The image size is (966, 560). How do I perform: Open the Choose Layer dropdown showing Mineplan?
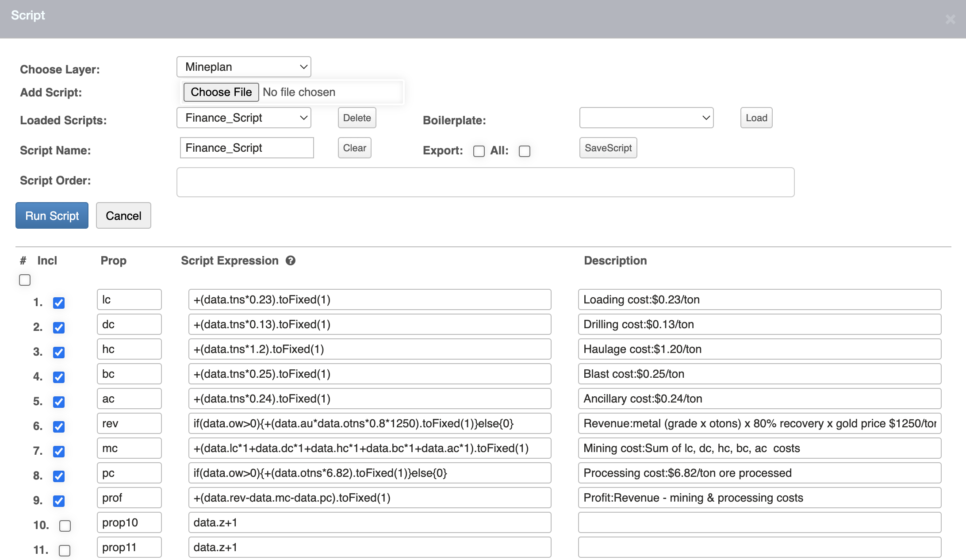click(244, 67)
